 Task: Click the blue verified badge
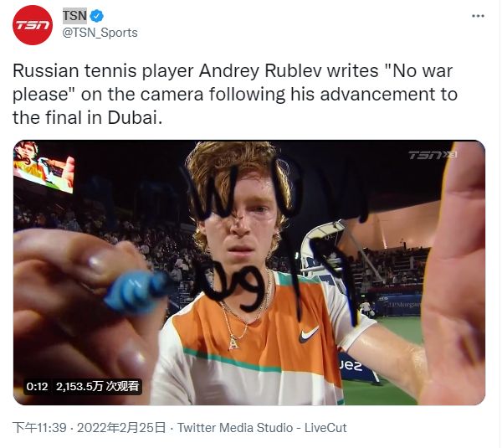97,16
